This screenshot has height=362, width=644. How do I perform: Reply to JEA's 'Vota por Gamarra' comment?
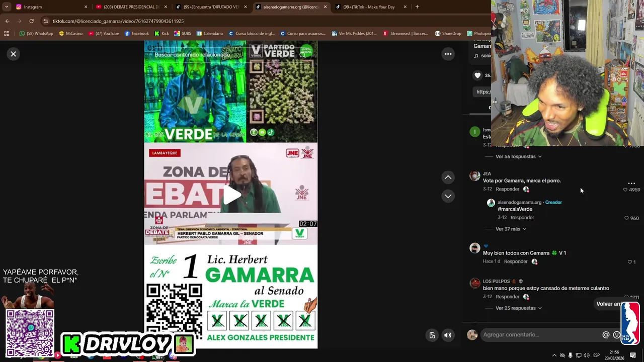point(507,189)
